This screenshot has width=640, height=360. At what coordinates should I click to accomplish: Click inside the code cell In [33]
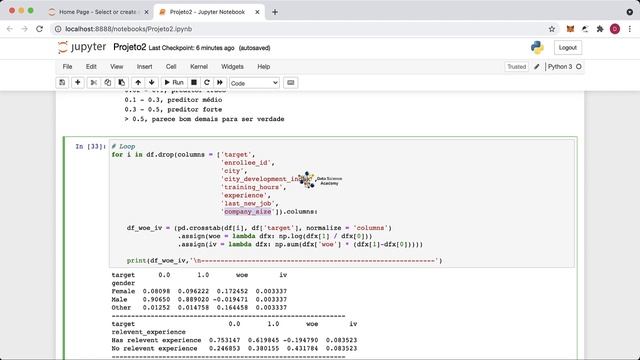[x=342, y=203]
